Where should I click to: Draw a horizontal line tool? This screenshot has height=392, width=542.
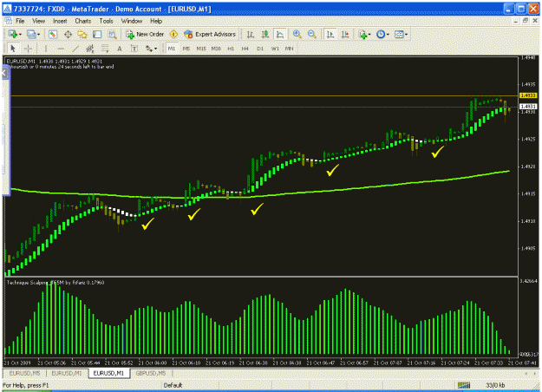[61, 49]
